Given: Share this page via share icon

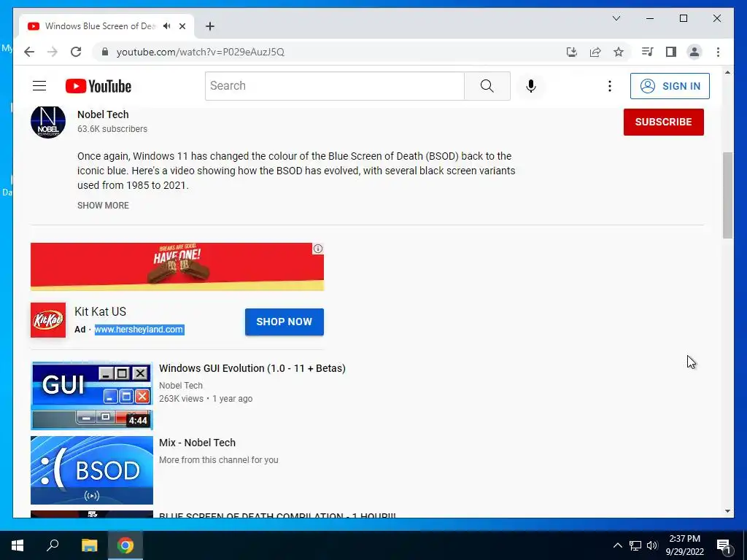Looking at the screenshot, I should pos(595,52).
